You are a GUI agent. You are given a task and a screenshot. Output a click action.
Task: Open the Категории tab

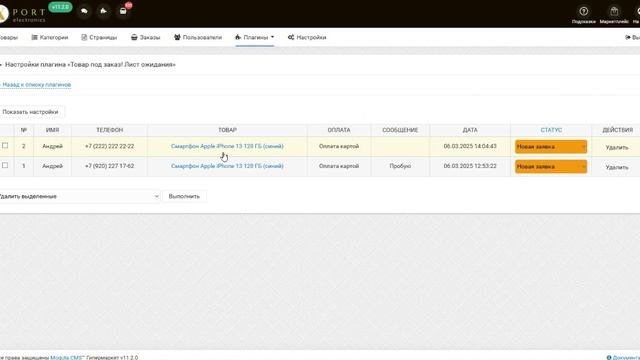[x=50, y=37]
